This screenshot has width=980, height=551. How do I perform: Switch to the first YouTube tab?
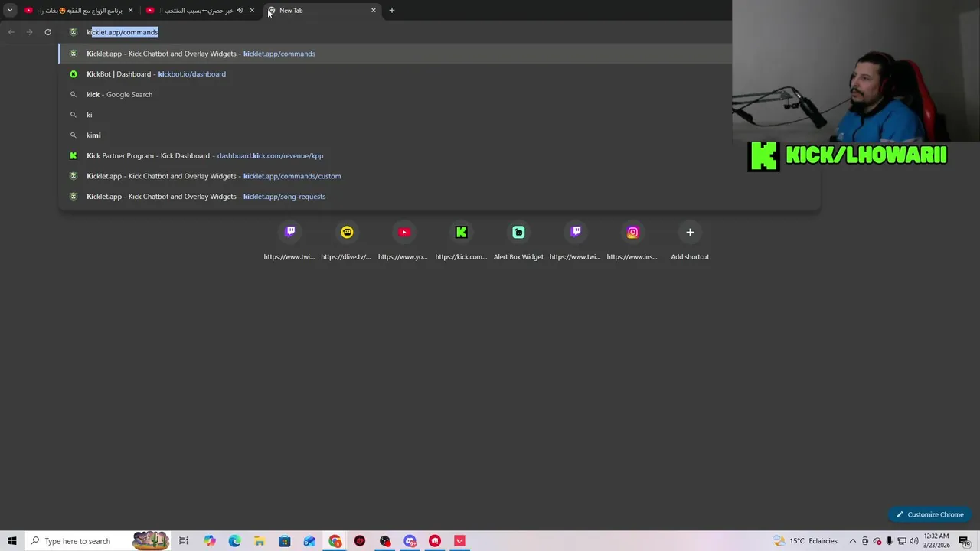[x=79, y=11]
